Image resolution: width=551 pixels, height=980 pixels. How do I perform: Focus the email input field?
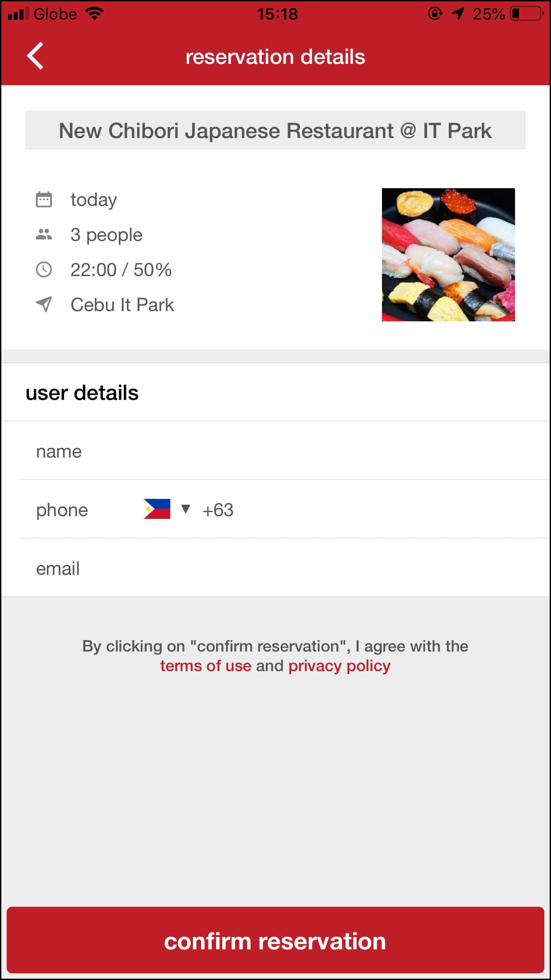311,569
